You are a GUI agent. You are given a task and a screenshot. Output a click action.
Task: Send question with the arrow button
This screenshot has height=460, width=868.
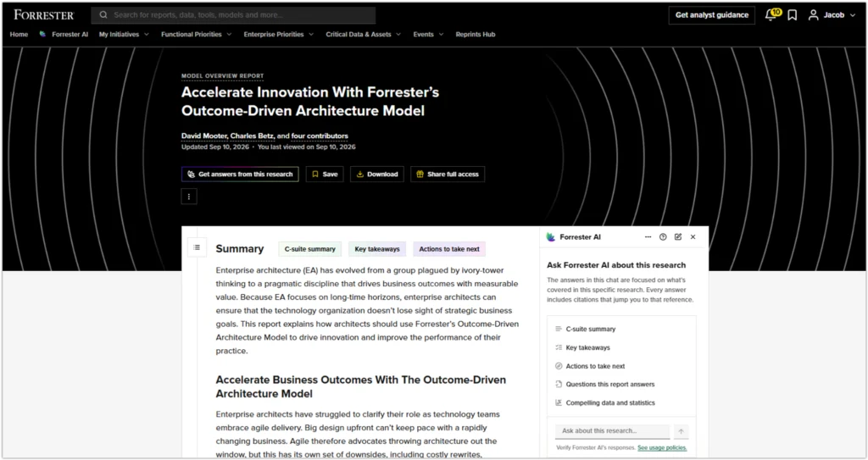coord(681,431)
